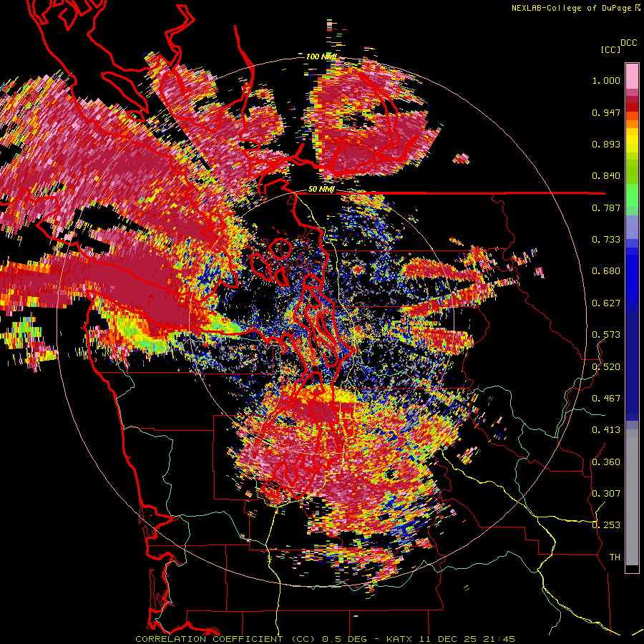Click the 0.733 scale value
The width and height of the screenshot is (644, 644).
606,240
